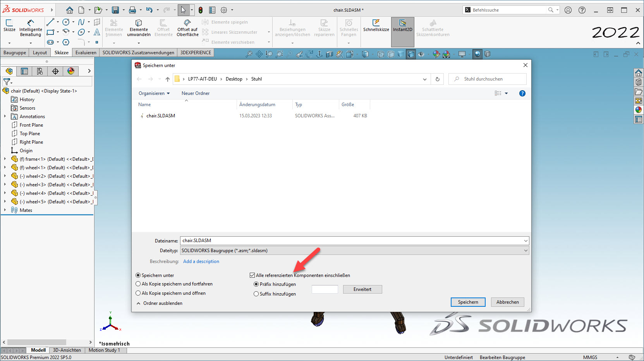The image size is (644, 361).
Task: Open the Organisieren dropdown menu
Action: click(x=154, y=93)
